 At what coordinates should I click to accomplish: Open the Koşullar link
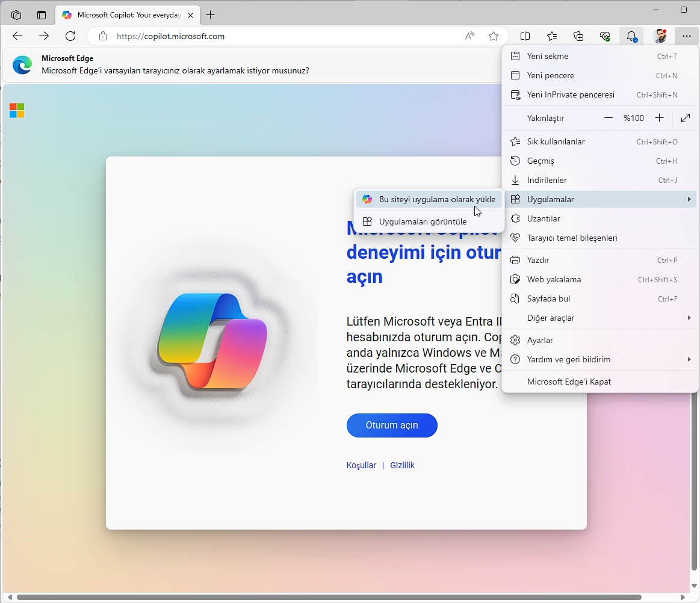click(361, 465)
